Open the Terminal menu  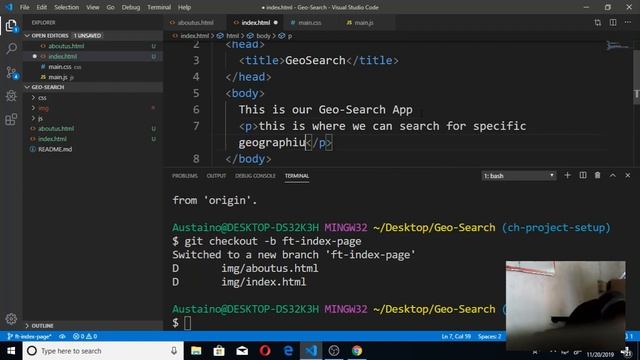[x=159, y=7]
